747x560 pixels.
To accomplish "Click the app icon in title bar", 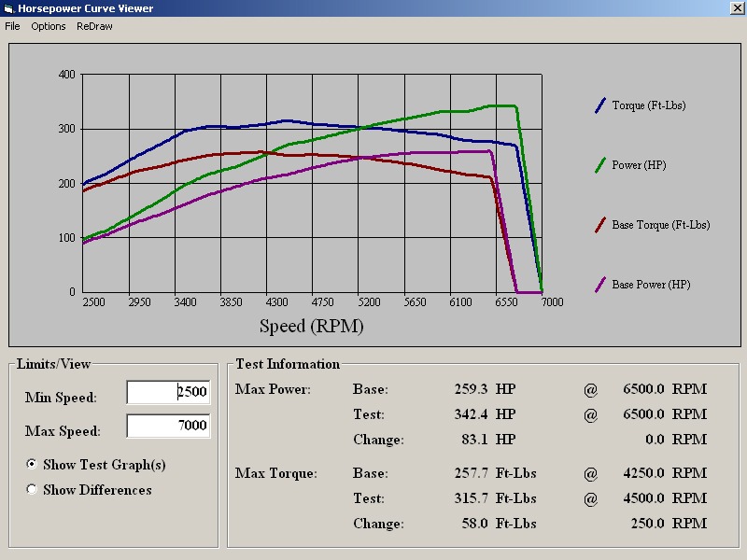I will [x=8, y=8].
